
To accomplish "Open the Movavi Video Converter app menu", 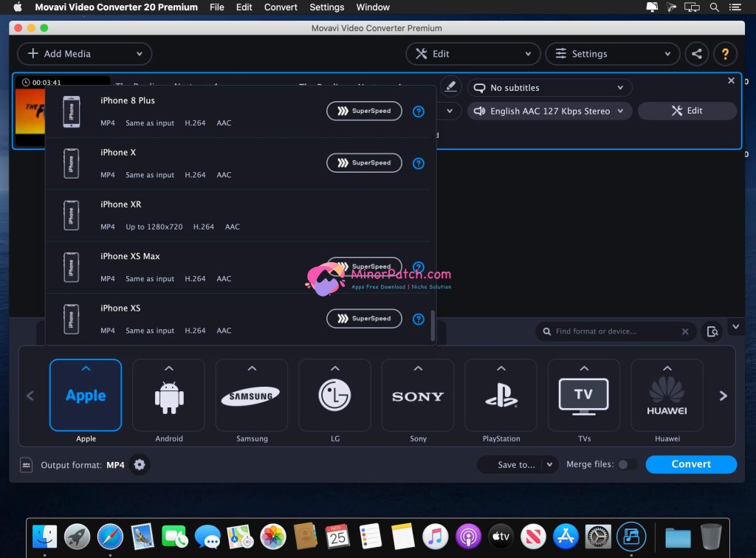I will tap(116, 7).
